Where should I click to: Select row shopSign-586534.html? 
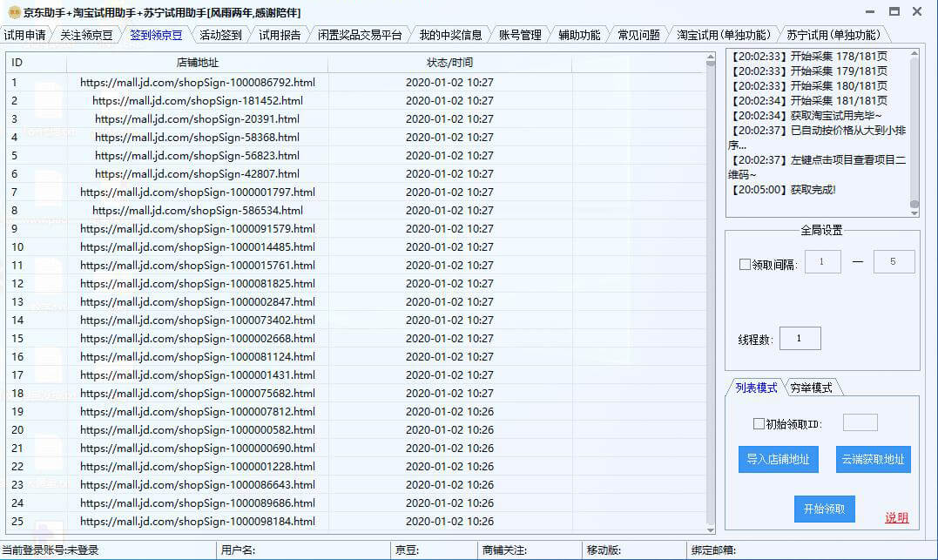point(355,211)
